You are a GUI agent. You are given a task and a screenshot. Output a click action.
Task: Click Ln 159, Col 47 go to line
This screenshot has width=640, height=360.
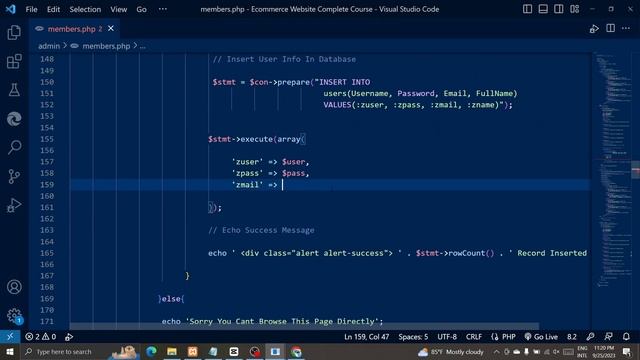click(367, 337)
